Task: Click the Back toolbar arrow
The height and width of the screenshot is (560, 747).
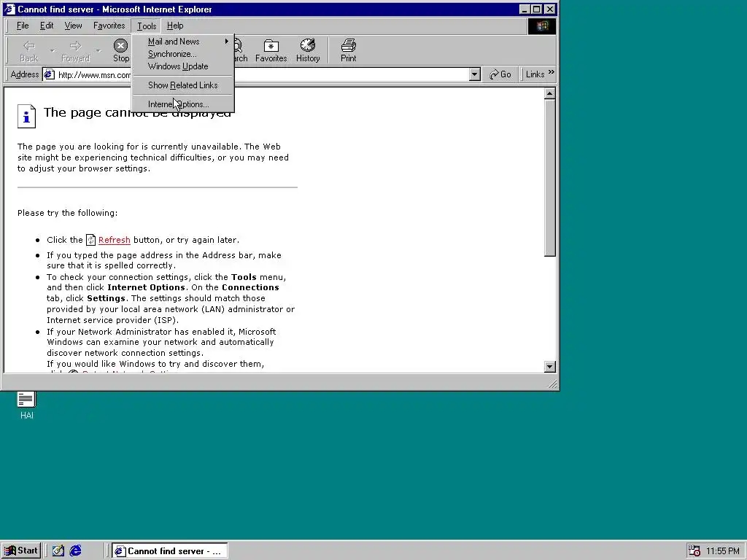Action: pyautogui.click(x=28, y=50)
